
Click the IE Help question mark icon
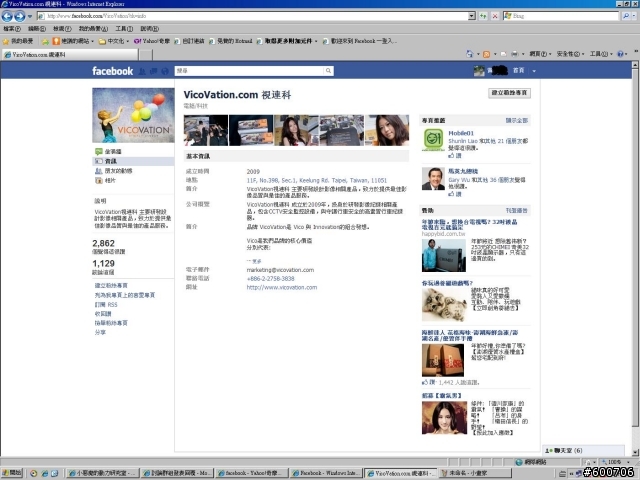click(620, 54)
